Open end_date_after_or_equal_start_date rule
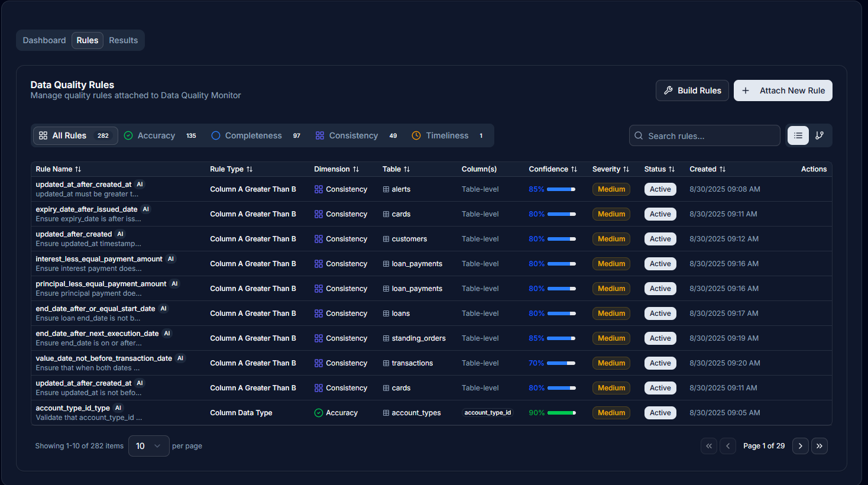Image resolution: width=868 pixels, height=485 pixels. [95, 309]
